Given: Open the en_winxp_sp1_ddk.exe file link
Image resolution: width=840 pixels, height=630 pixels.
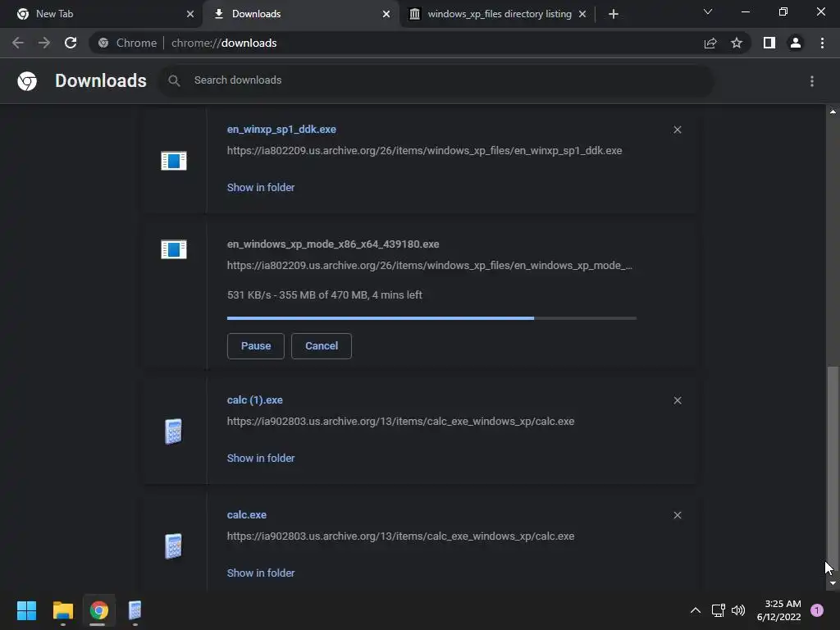Looking at the screenshot, I should pos(281,129).
